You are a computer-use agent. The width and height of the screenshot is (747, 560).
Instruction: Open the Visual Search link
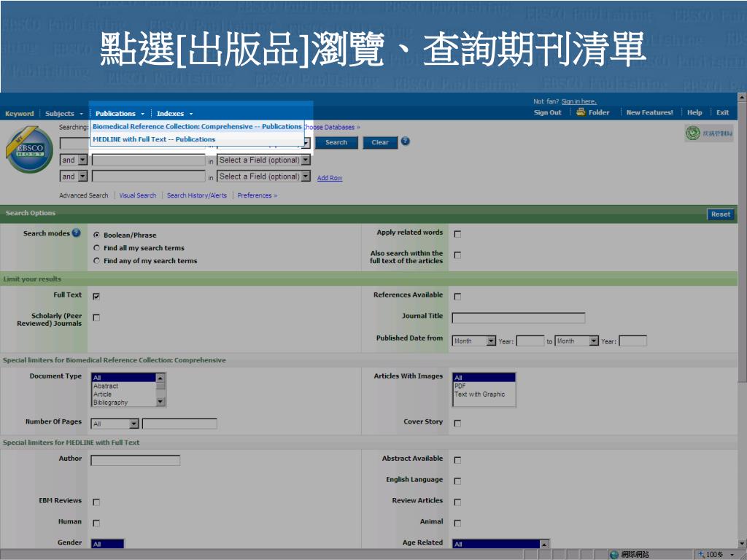[138, 195]
